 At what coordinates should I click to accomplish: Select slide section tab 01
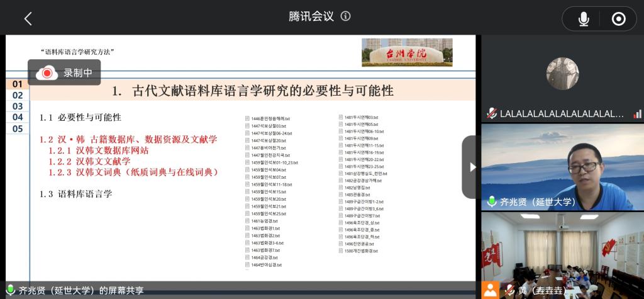[18, 84]
